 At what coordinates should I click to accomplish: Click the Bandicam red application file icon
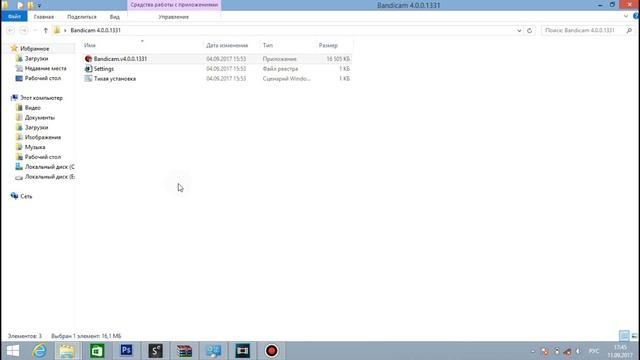[88, 59]
